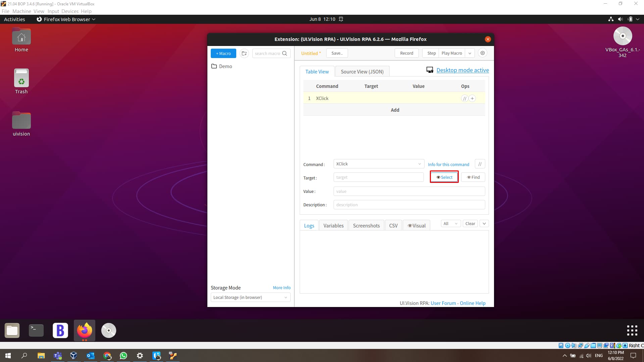Open the Ubuntu system status menu arrow
This screenshot has width=644, height=362.
(x=638, y=19)
